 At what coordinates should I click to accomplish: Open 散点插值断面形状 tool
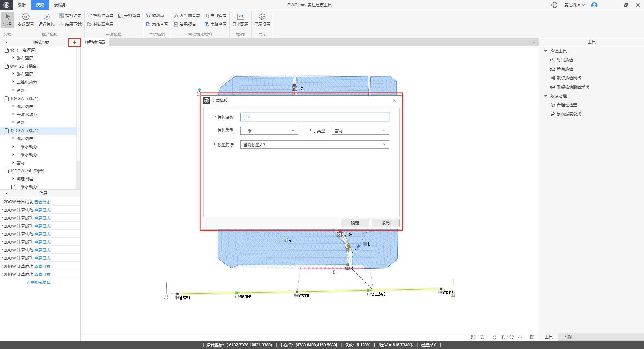pyautogui.click(x=570, y=87)
